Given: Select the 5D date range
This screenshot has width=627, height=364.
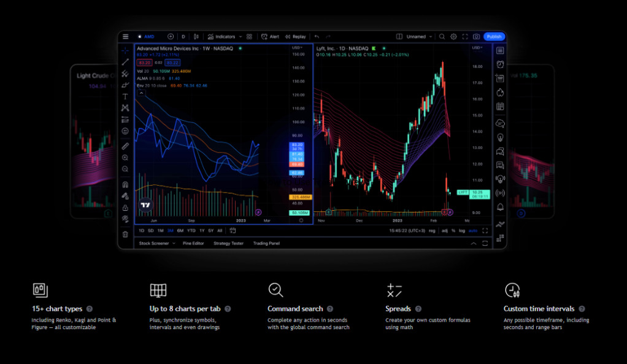Looking at the screenshot, I should point(151,230).
